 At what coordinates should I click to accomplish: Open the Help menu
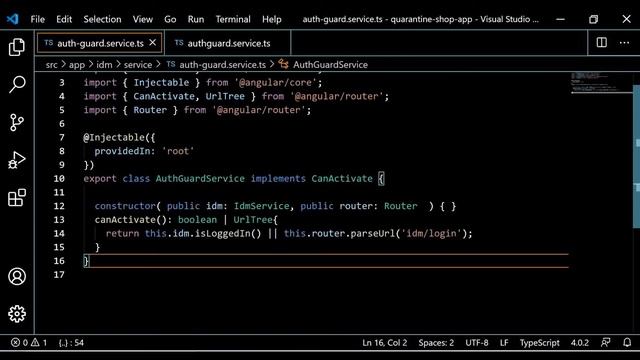[x=271, y=19]
